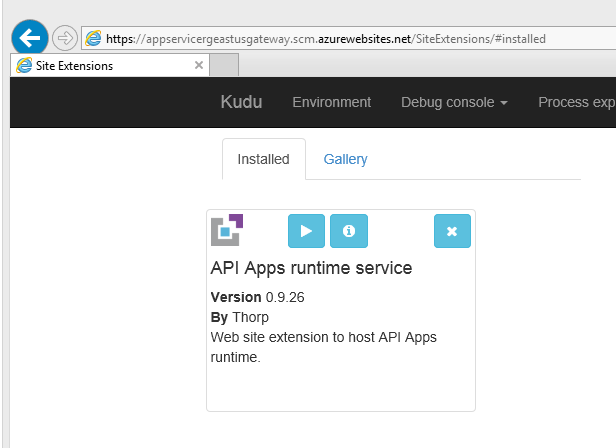
Task: Expand the Debug console dropdown menu
Action: point(454,102)
